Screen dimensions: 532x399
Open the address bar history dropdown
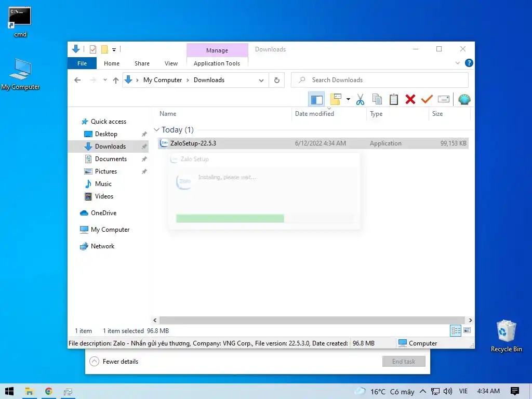261,81
